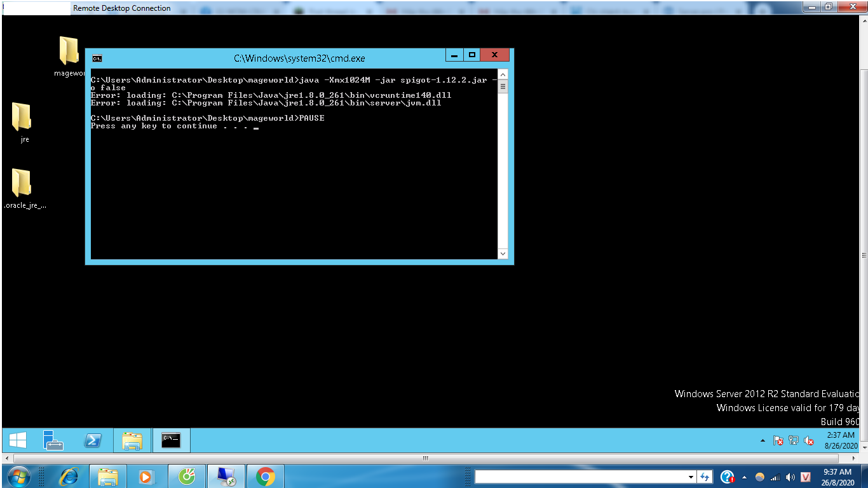This screenshot has width=868, height=488.
Task: Show hidden icons in the local system tray
Action: click(744, 477)
